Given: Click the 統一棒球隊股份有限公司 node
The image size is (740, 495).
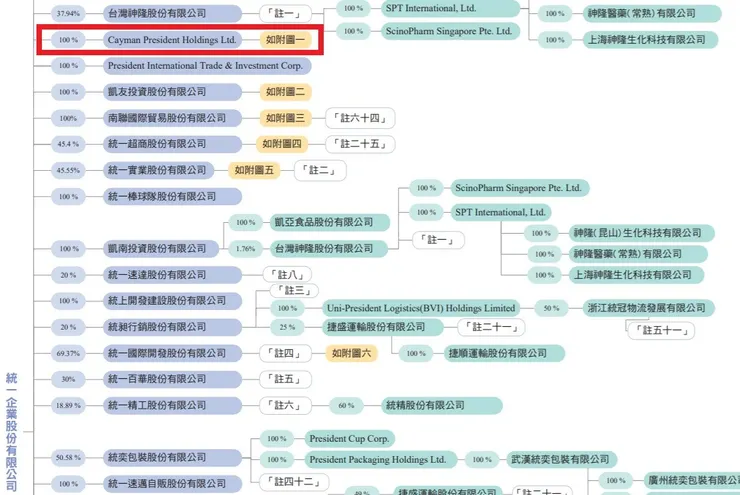Looking at the screenshot, I should pos(172,196).
